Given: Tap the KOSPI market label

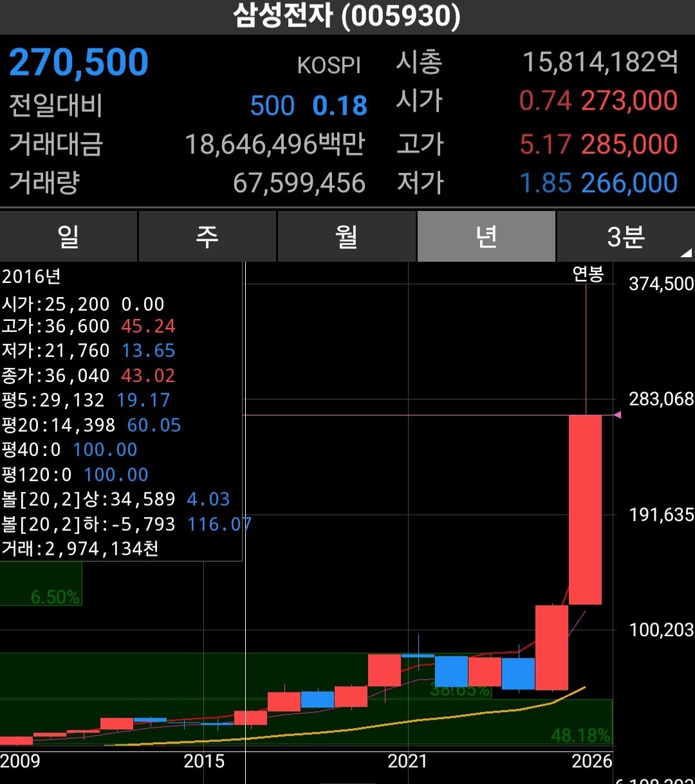Looking at the screenshot, I should pyautogui.click(x=329, y=66).
